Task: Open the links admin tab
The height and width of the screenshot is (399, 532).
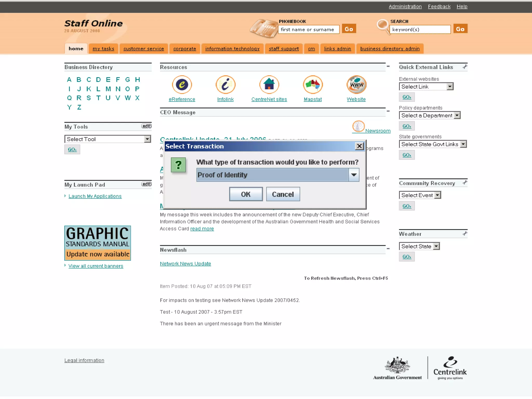Action: (x=337, y=49)
